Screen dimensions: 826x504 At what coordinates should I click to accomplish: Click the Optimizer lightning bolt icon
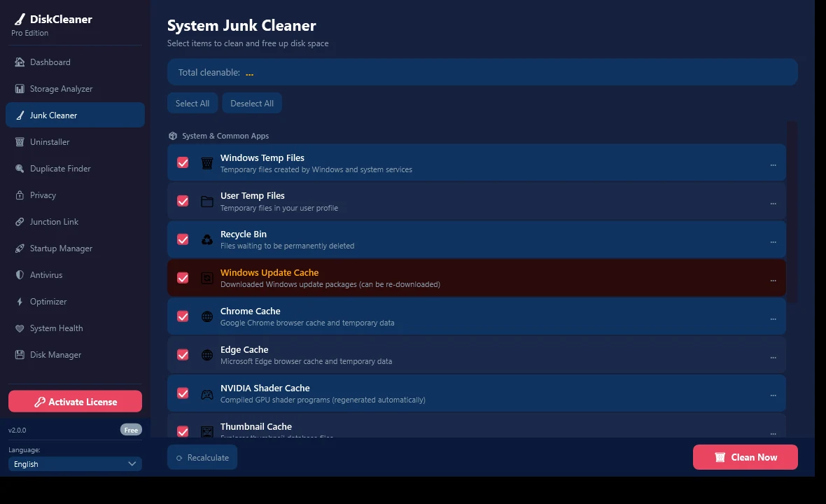click(20, 302)
